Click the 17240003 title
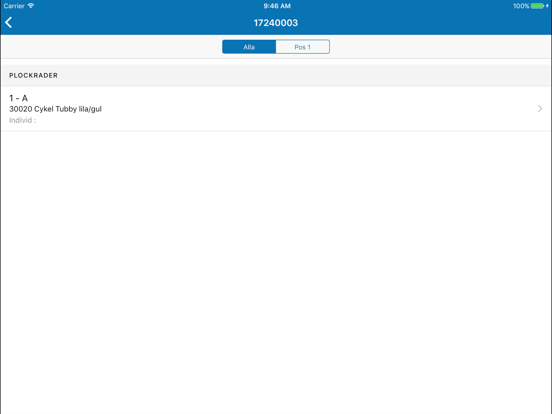552x414 pixels. (x=276, y=23)
